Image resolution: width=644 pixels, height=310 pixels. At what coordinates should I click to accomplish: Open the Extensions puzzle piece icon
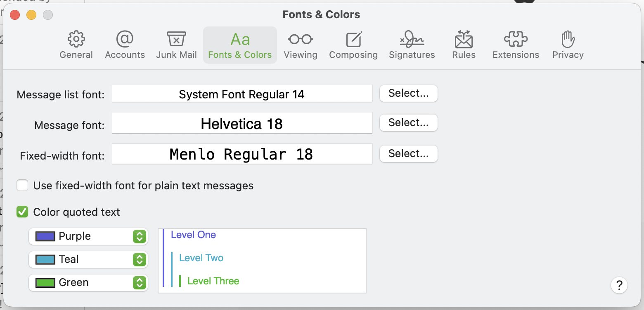coord(516,40)
